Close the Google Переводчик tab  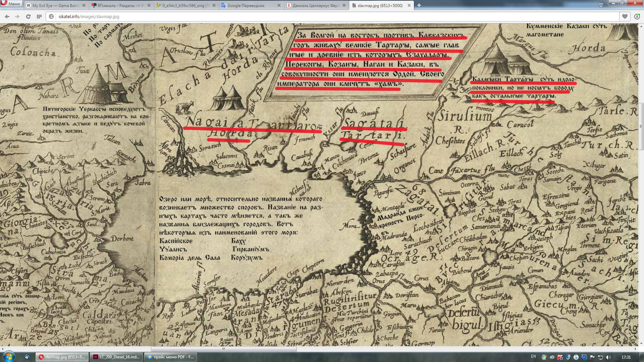[x=279, y=5]
